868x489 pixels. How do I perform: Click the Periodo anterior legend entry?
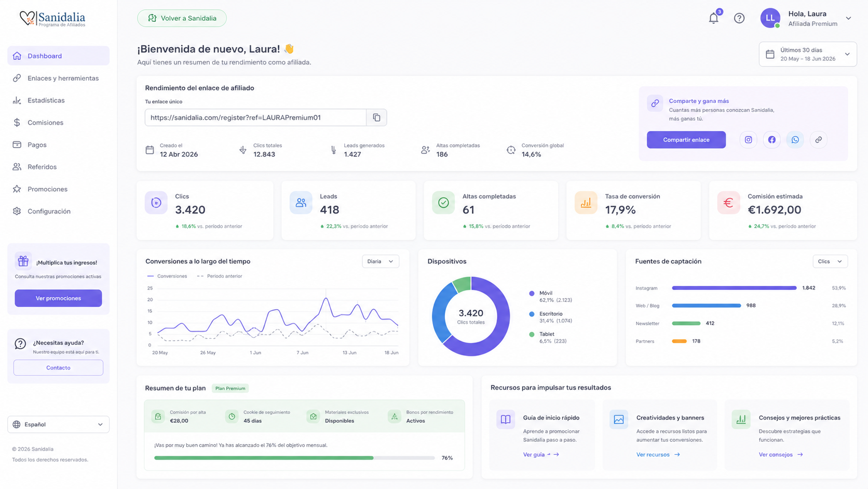[220, 276]
